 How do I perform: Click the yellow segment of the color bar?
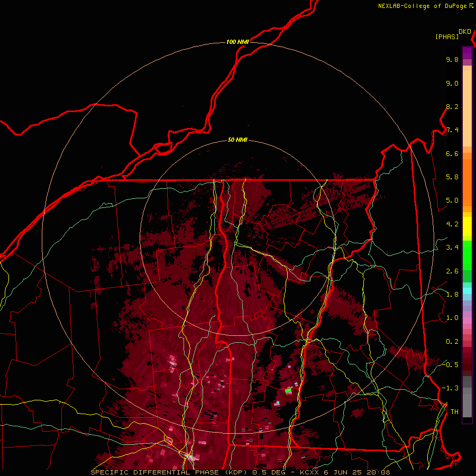coord(467,226)
